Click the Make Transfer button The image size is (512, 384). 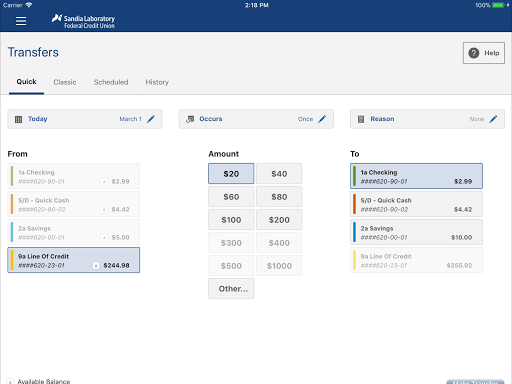pyautogui.click(x=475, y=382)
